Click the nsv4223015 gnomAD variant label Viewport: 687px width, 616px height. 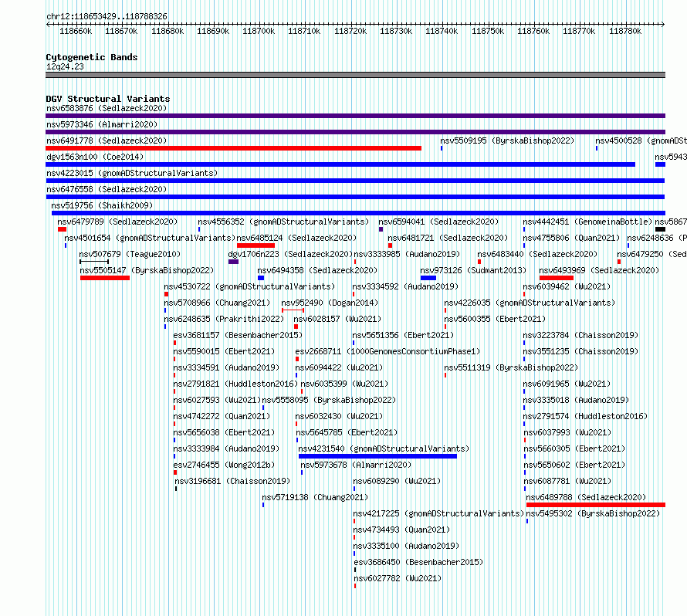[132, 173]
